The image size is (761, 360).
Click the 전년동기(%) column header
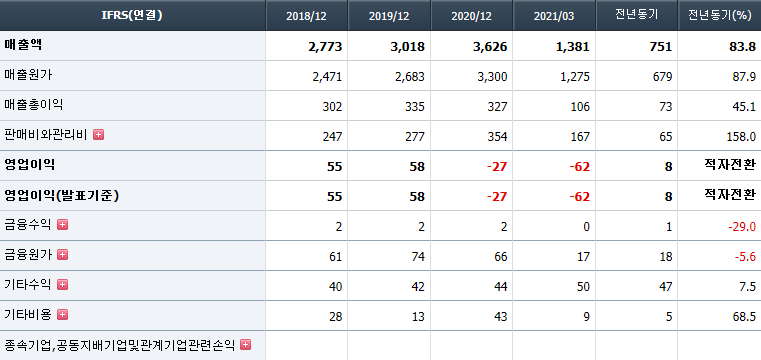[720, 15]
